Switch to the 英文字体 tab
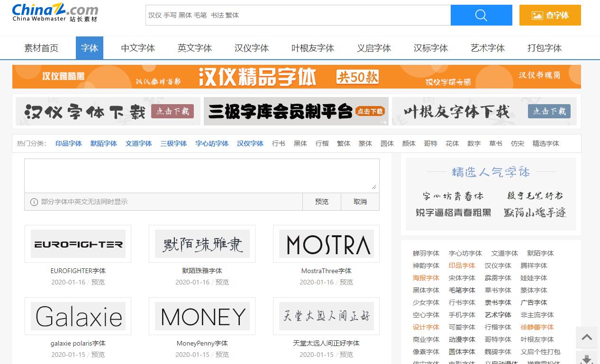This screenshot has width=600, height=364. tap(195, 48)
